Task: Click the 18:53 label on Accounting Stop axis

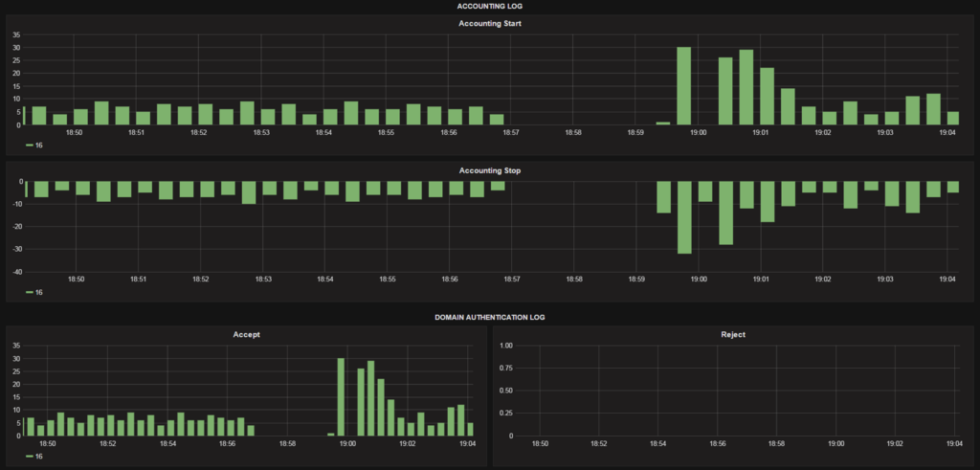Action: pyautogui.click(x=263, y=280)
